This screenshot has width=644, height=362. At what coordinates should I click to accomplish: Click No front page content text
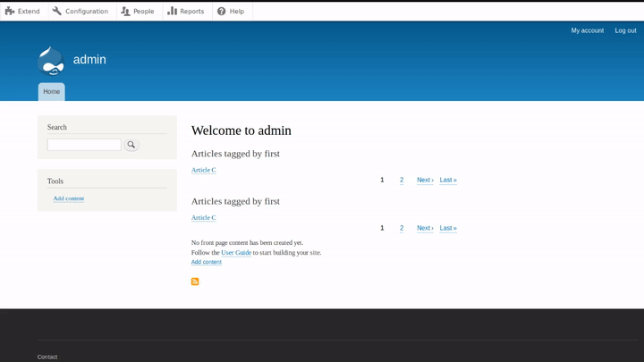pyautogui.click(x=247, y=242)
